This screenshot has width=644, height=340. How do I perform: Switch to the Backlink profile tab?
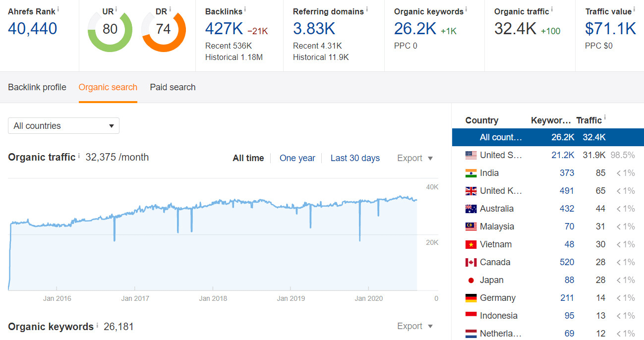click(x=37, y=87)
